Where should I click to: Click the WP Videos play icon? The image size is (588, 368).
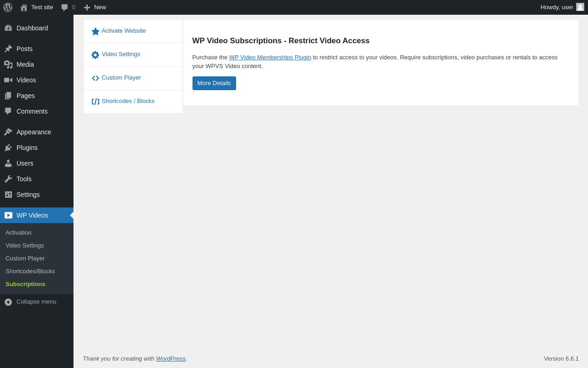click(8, 215)
